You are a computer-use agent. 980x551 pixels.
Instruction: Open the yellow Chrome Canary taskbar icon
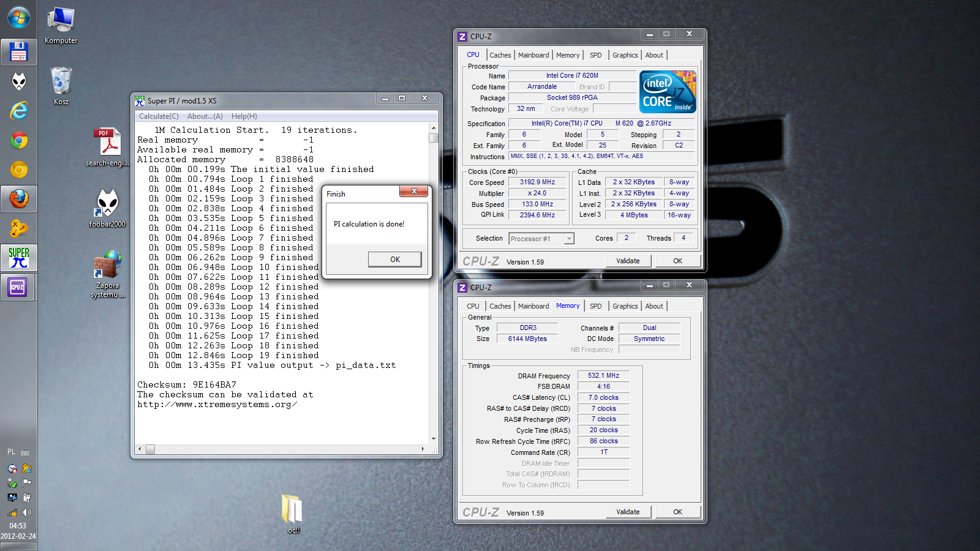point(19,170)
